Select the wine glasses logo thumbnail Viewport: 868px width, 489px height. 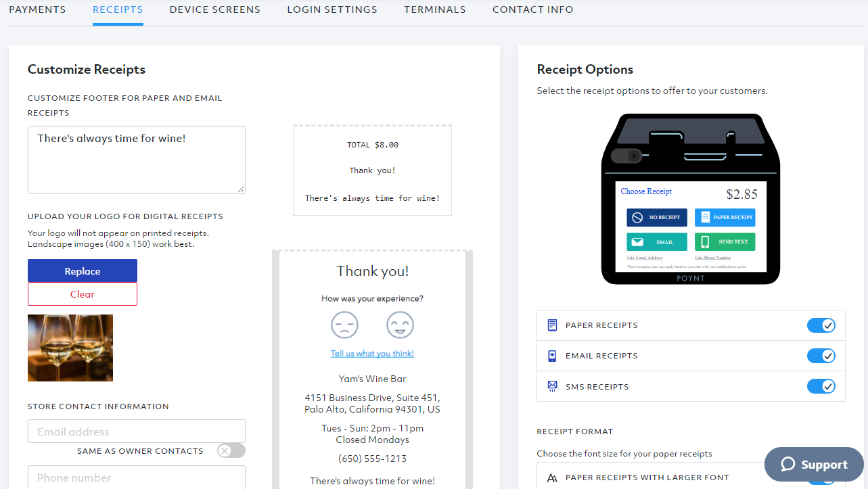[x=70, y=348]
